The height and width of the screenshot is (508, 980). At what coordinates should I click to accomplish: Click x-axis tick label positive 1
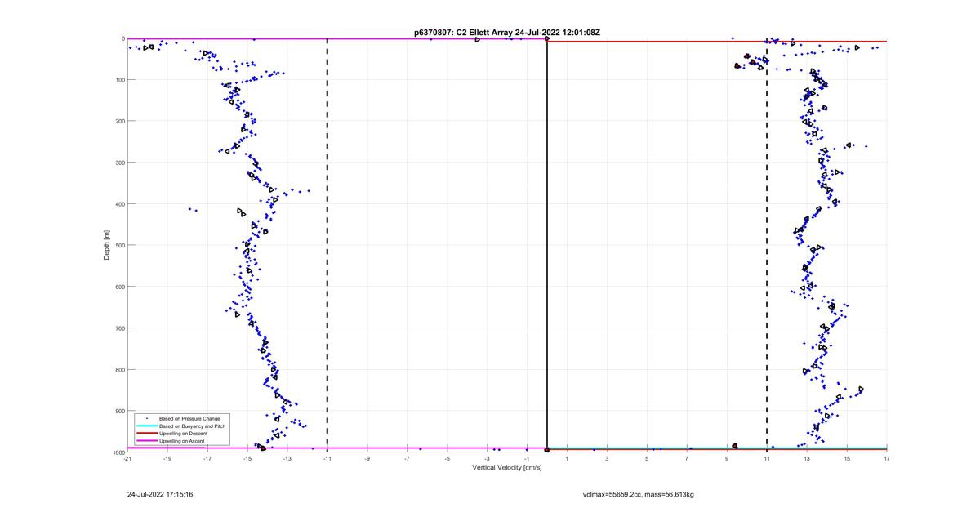click(x=567, y=459)
